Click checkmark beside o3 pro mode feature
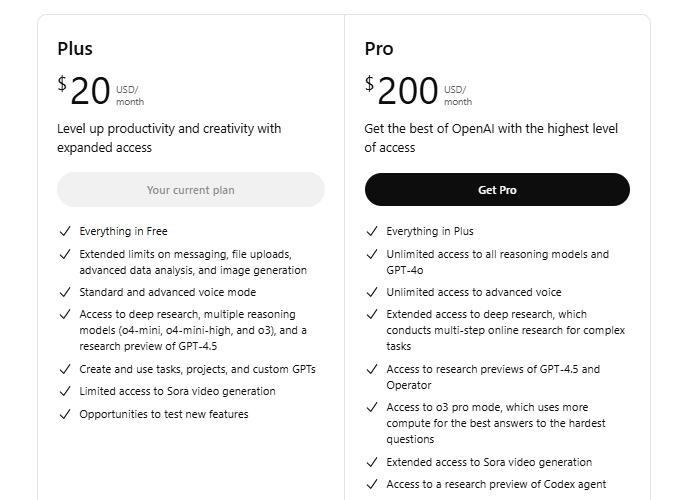Screen dimensions: 682x500 pos(372,407)
